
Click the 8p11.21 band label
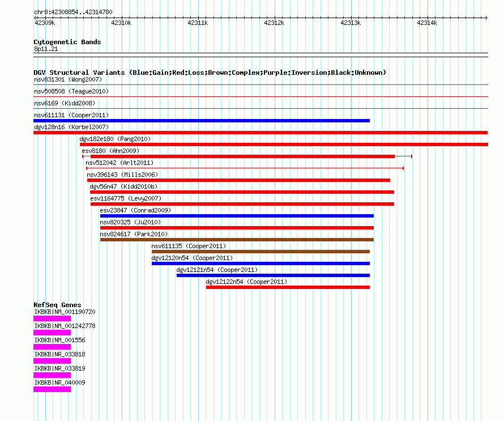(46, 49)
